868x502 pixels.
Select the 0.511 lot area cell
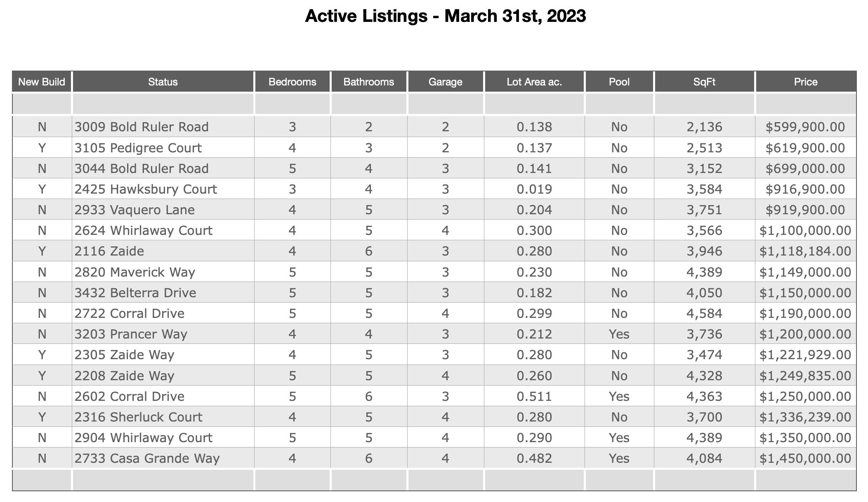(x=534, y=396)
